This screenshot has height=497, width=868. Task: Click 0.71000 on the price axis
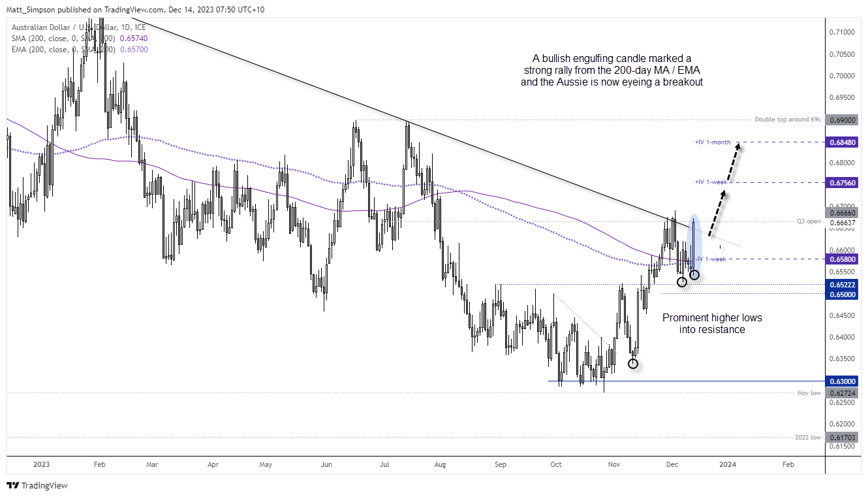pyautogui.click(x=841, y=32)
